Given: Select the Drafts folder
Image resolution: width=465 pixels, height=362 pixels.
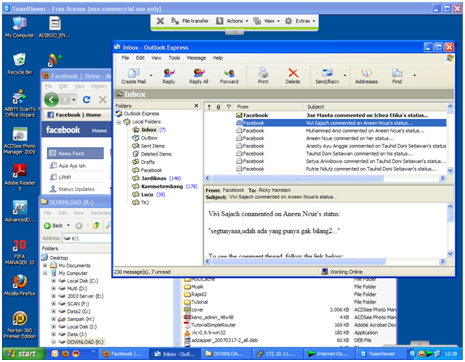Looking at the screenshot, I should click(144, 162).
